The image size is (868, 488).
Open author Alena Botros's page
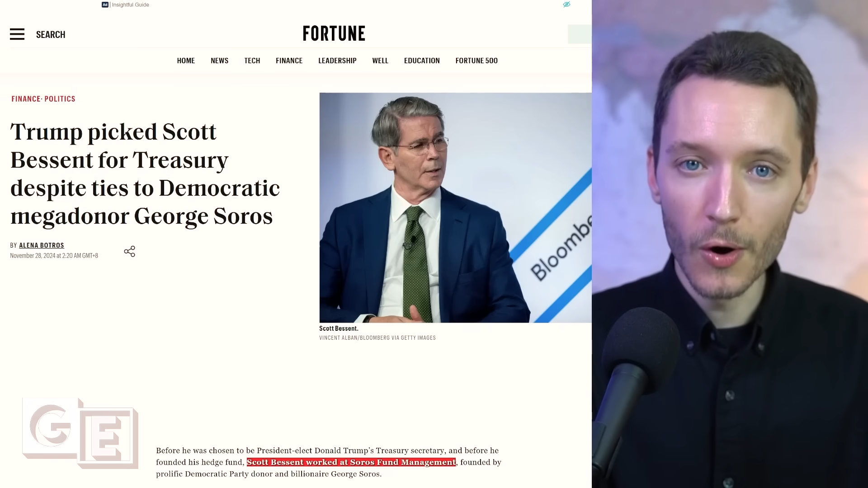click(x=42, y=245)
